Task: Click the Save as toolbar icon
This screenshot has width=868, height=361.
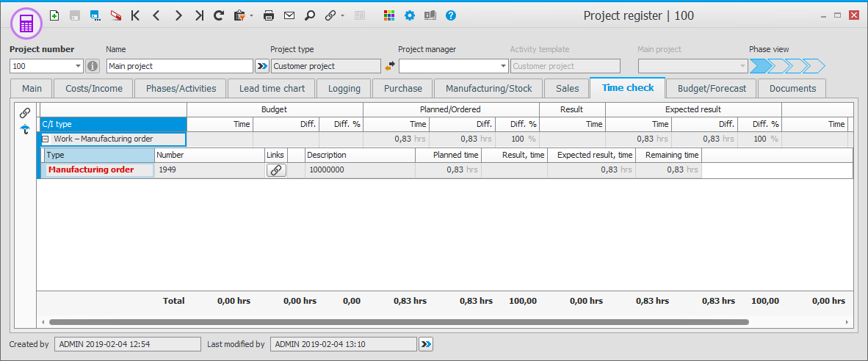Action: point(95,16)
